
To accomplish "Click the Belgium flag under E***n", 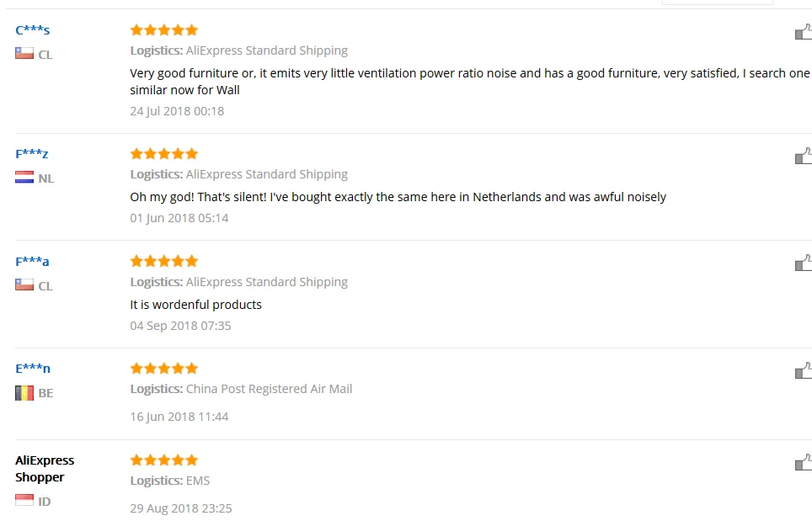I will pos(24,393).
